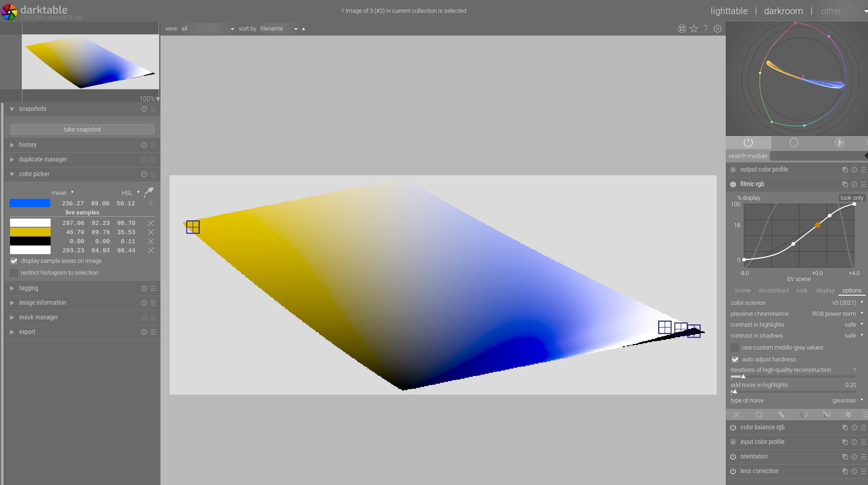This screenshot has height=485, width=868.
Task: Select the drawn mask pencil icon for filmic rgb
Action: [782, 415]
